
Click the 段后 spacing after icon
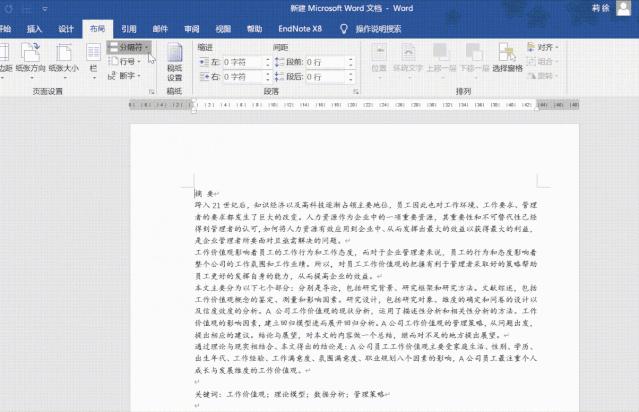280,77
